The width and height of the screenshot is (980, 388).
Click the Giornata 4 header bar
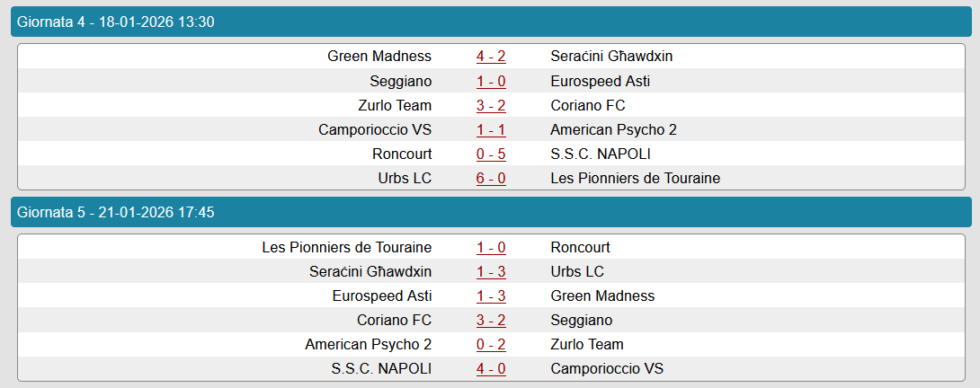click(490, 22)
